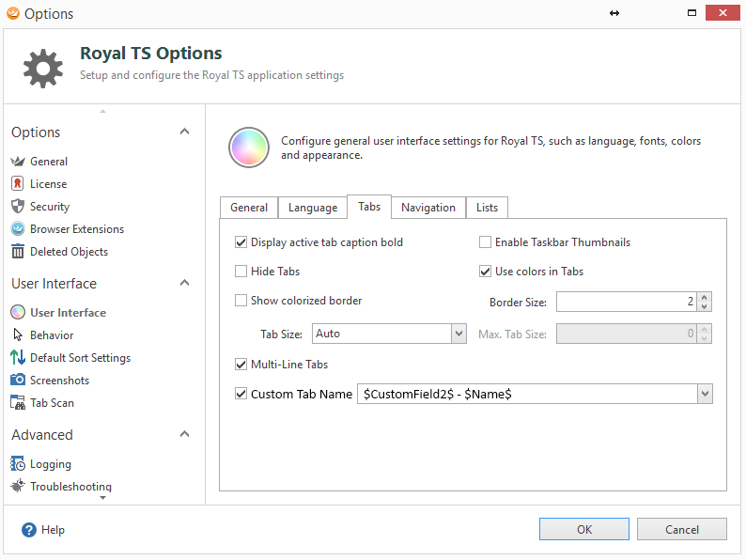Enable the Hide Tabs checkbox
Viewport: 746px width, 560px height.
click(x=241, y=272)
